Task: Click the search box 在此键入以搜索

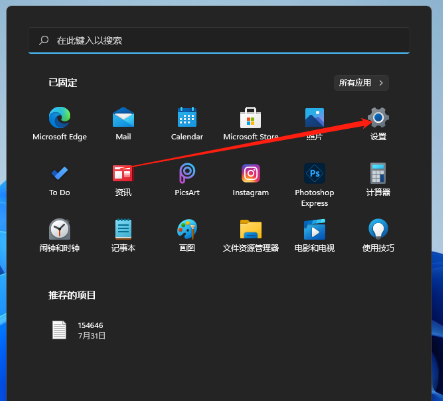Action: (219, 41)
